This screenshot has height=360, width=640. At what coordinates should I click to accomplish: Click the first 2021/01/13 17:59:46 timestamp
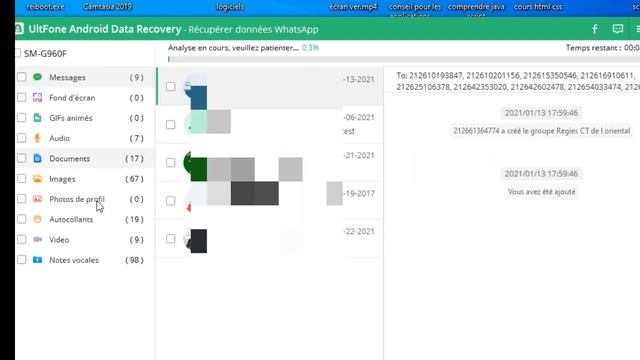[541, 113]
